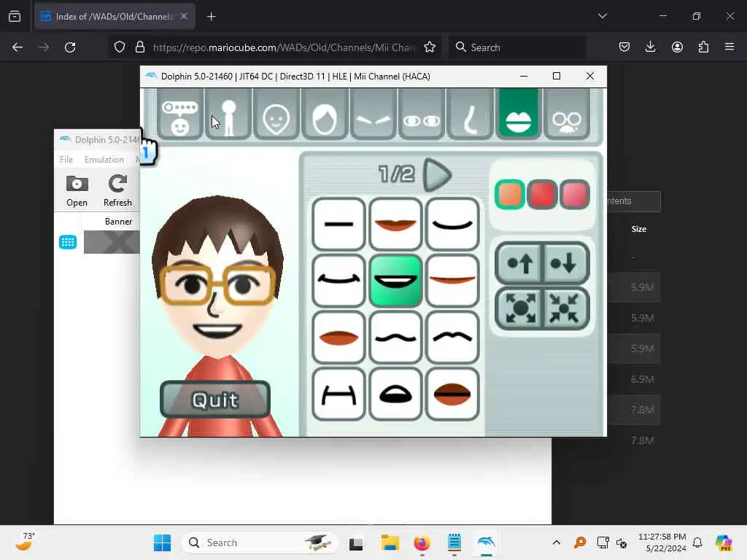The height and width of the screenshot is (560, 747).
Task: Open the eyes tab
Action: [x=422, y=114]
